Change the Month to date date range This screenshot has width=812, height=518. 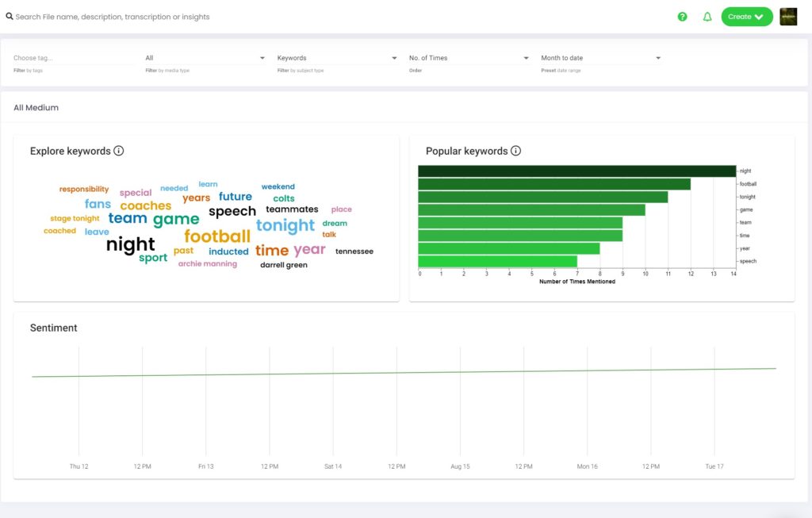(599, 57)
